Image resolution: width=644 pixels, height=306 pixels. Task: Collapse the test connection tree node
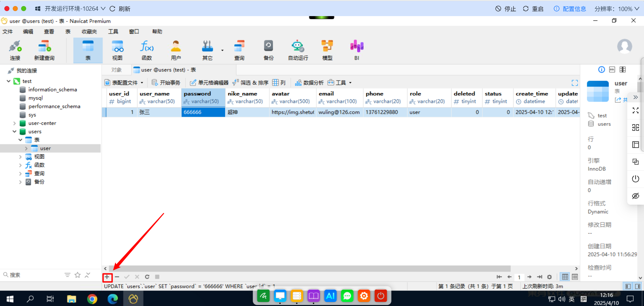pyautogui.click(x=8, y=81)
